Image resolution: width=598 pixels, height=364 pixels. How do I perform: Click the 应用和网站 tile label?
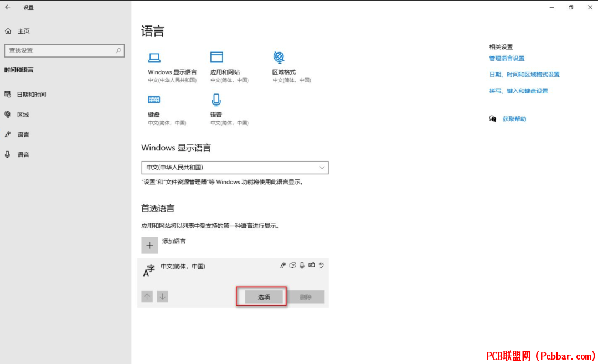[225, 72]
